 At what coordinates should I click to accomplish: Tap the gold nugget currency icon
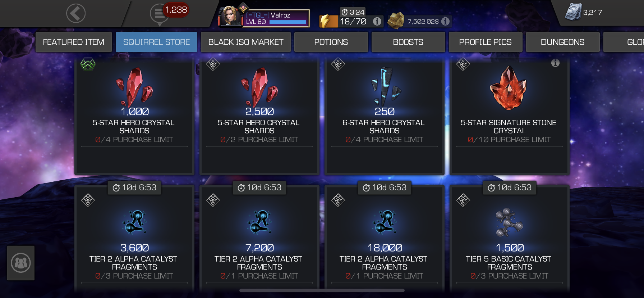395,21
